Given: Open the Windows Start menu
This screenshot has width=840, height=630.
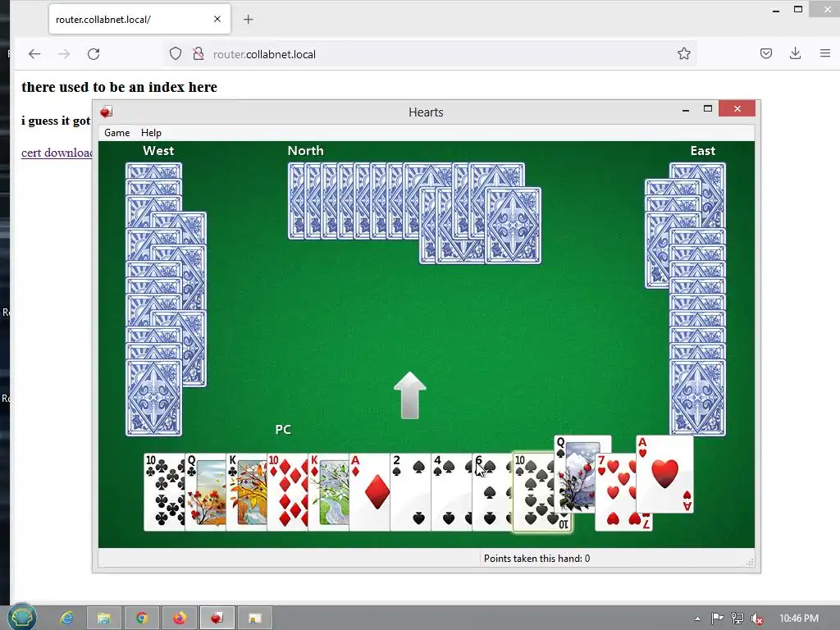Looking at the screenshot, I should [22, 617].
